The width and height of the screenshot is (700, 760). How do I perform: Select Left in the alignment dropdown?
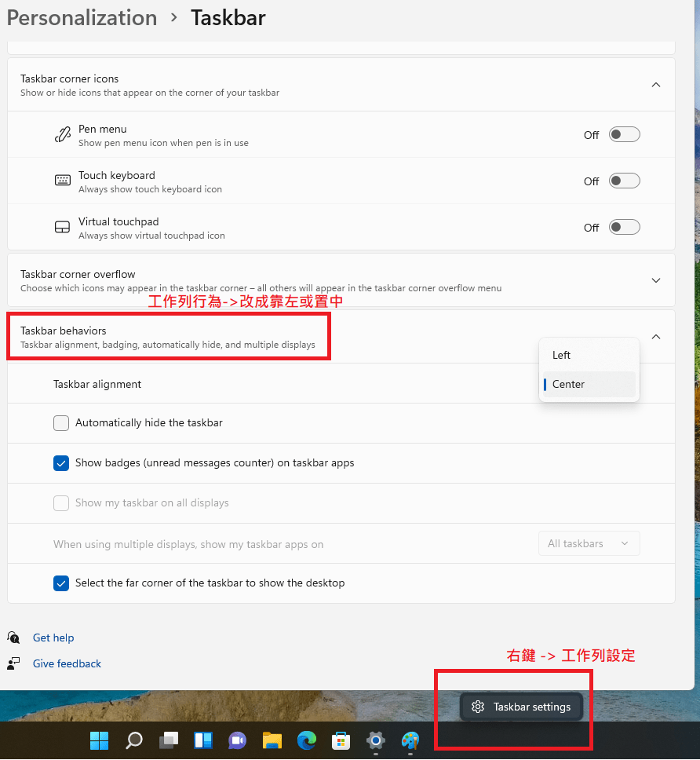tap(589, 355)
